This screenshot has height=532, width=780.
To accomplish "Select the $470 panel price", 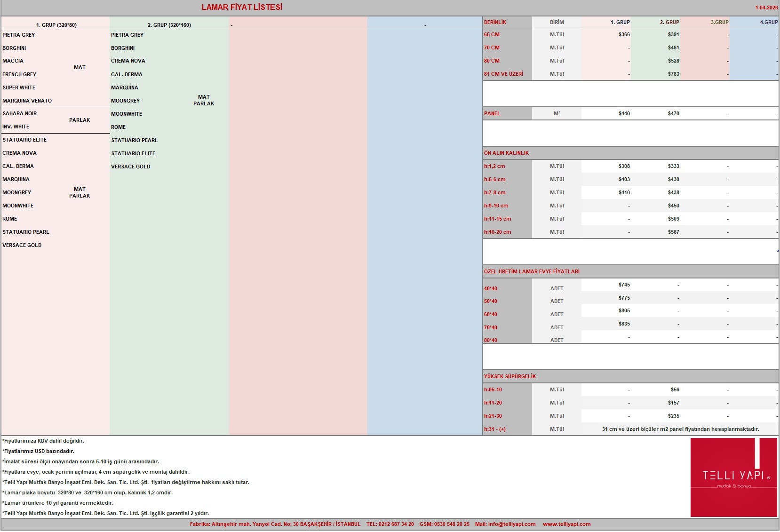I will coord(674,113).
